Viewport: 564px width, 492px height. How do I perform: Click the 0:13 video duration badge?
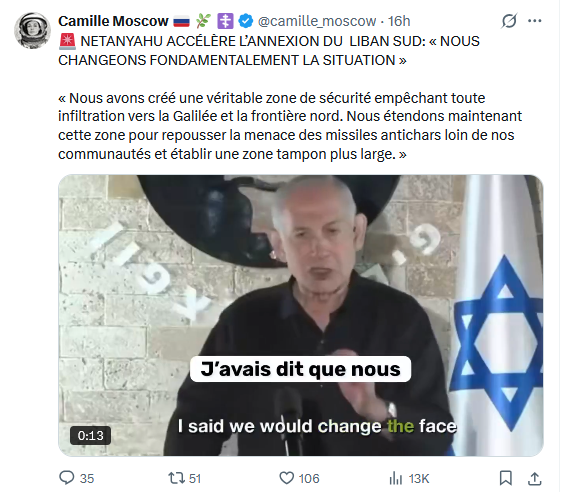(x=90, y=436)
